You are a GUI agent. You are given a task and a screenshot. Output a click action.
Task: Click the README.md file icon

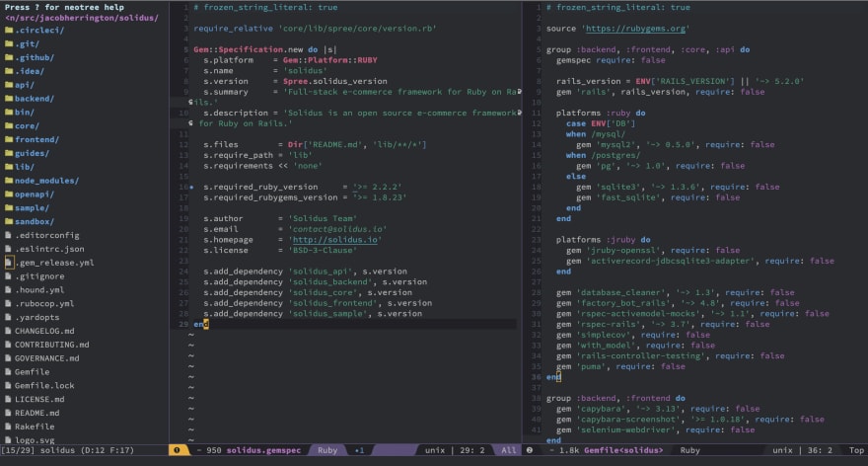[x=8, y=413]
